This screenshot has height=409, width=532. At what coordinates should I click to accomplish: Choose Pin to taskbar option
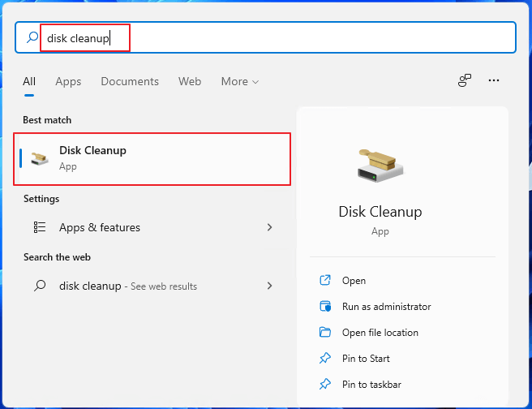tap(371, 385)
